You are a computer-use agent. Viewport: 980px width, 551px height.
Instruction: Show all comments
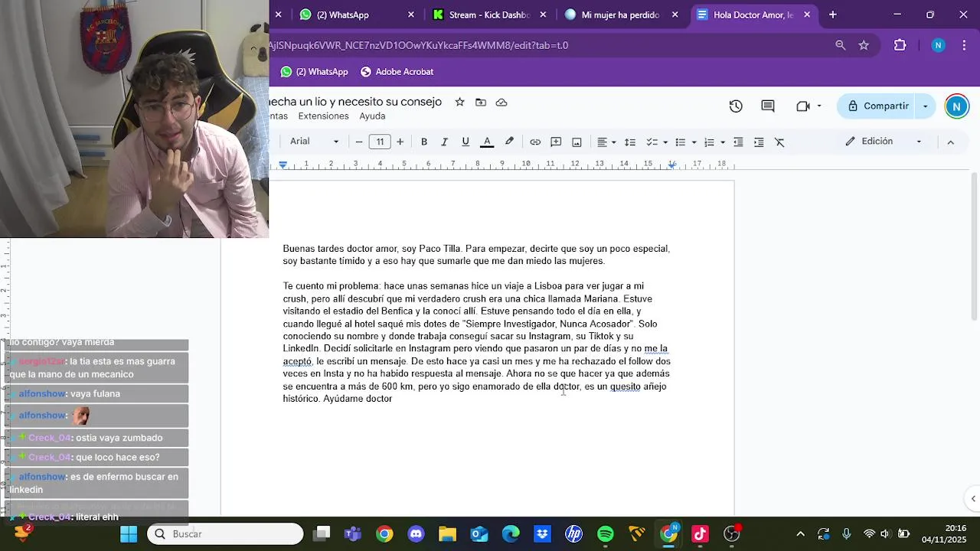[x=768, y=106]
